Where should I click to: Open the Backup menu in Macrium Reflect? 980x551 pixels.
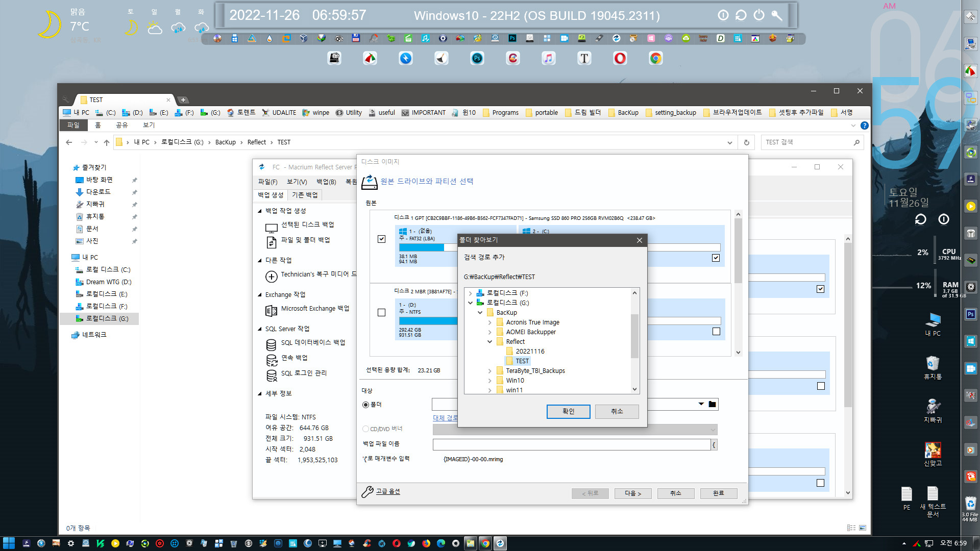pyautogui.click(x=326, y=182)
